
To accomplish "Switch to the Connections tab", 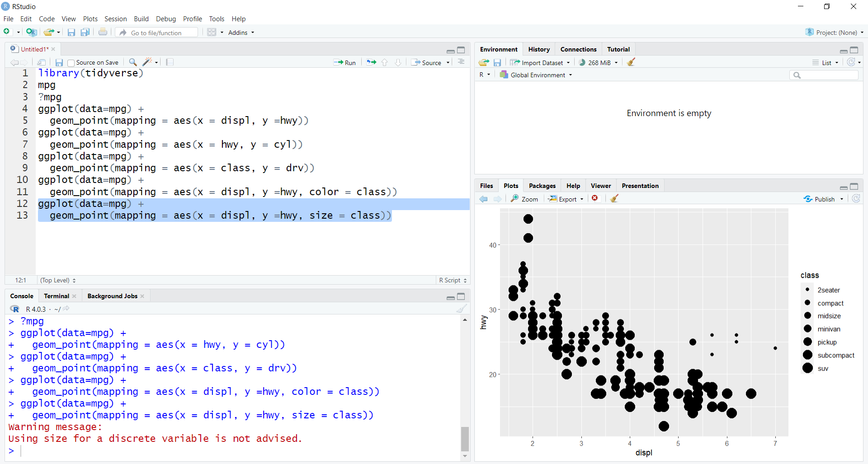I will click(578, 49).
